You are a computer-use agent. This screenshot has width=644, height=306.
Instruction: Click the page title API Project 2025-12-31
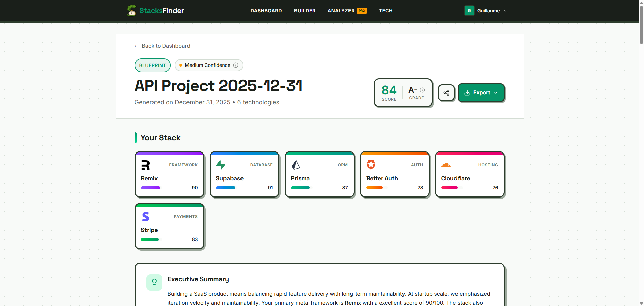coord(218,86)
